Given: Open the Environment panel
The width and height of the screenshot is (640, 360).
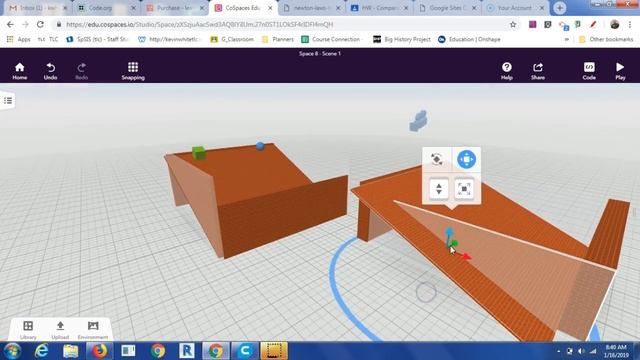Looking at the screenshot, I should coord(93,329).
